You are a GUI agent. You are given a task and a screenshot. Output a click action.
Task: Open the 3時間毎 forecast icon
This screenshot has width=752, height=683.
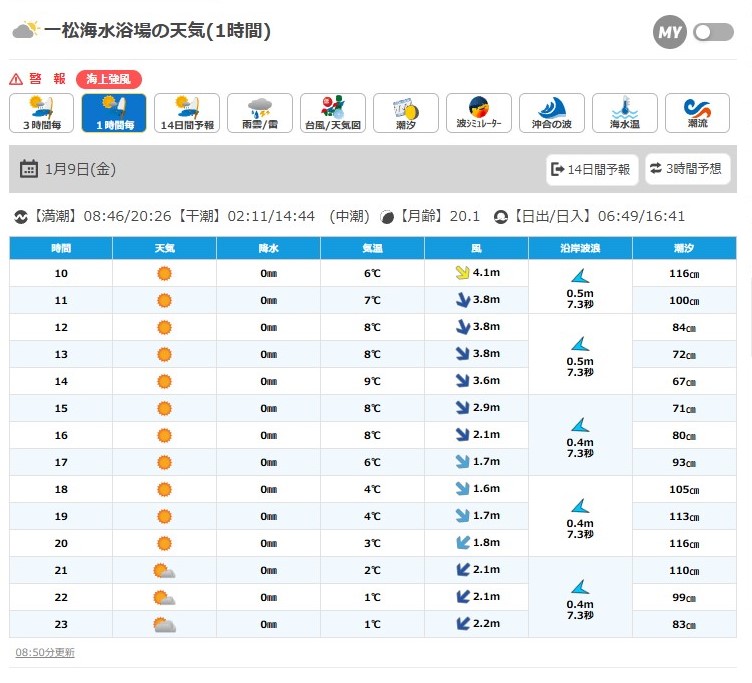[x=42, y=113]
